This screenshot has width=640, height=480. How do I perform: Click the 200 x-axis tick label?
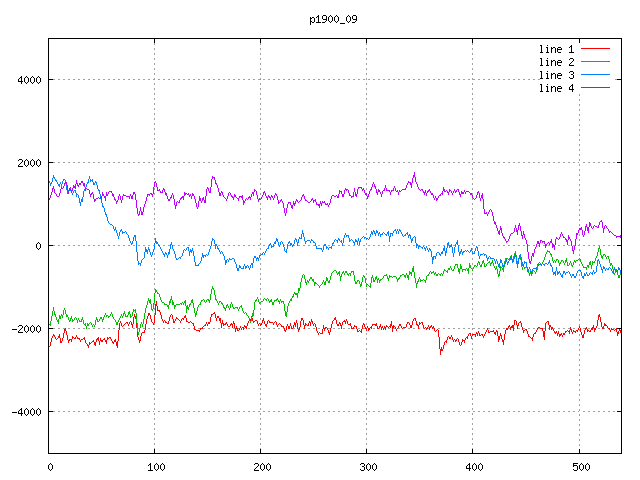(x=261, y=465)
